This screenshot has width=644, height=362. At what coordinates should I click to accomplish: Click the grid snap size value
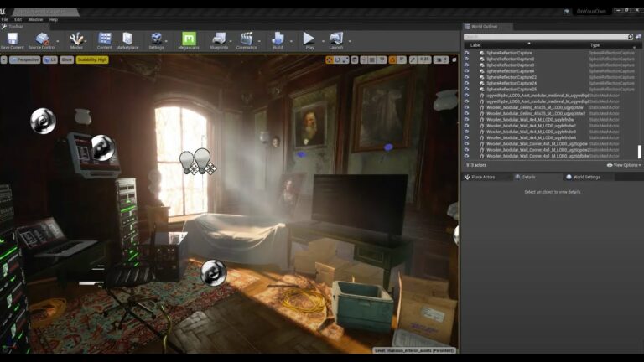(382, 60)
